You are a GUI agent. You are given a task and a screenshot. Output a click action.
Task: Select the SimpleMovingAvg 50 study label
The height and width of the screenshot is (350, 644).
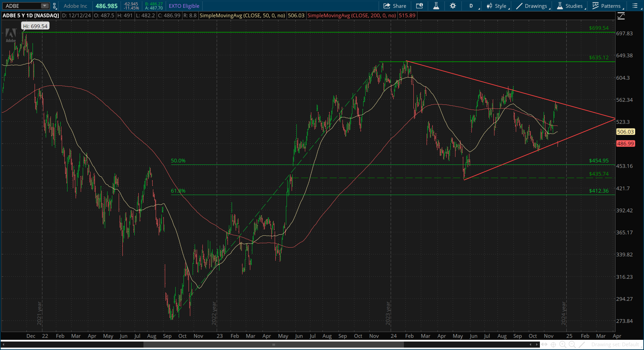click(242, 15)
